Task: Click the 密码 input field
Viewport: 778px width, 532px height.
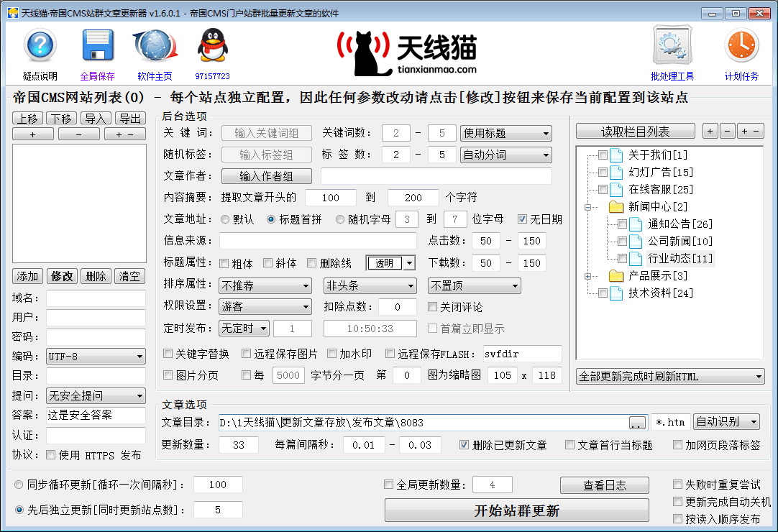Action: 96,337
